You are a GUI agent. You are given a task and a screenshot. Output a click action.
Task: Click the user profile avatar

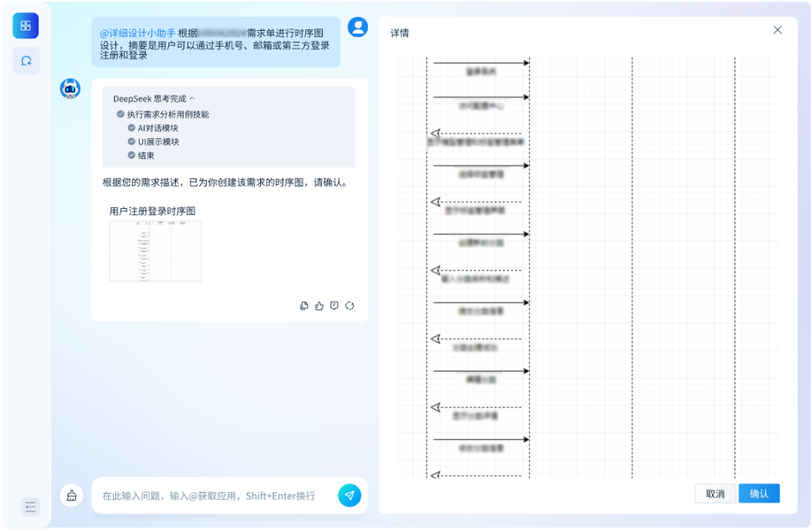(x=358, y=27)
